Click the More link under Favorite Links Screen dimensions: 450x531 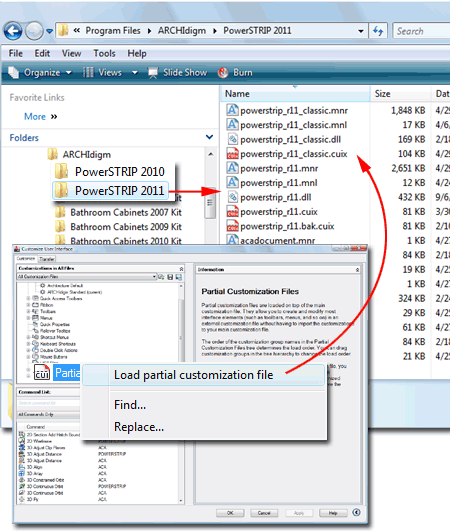(x=35, y=116)
